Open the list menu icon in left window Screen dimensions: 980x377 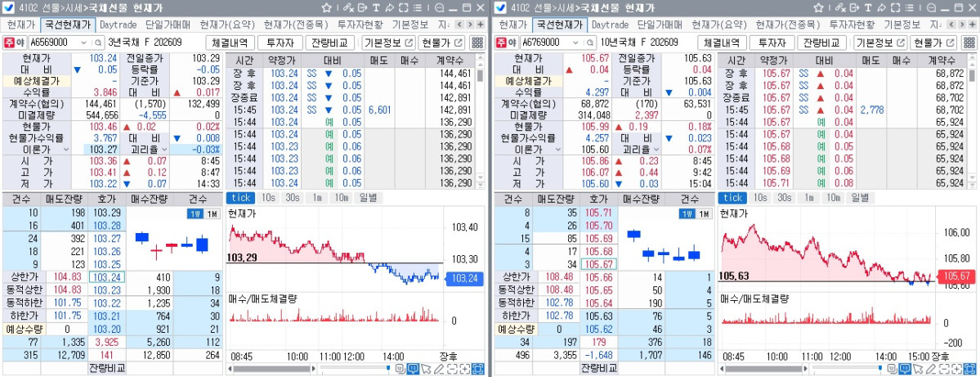click(417, 8)
